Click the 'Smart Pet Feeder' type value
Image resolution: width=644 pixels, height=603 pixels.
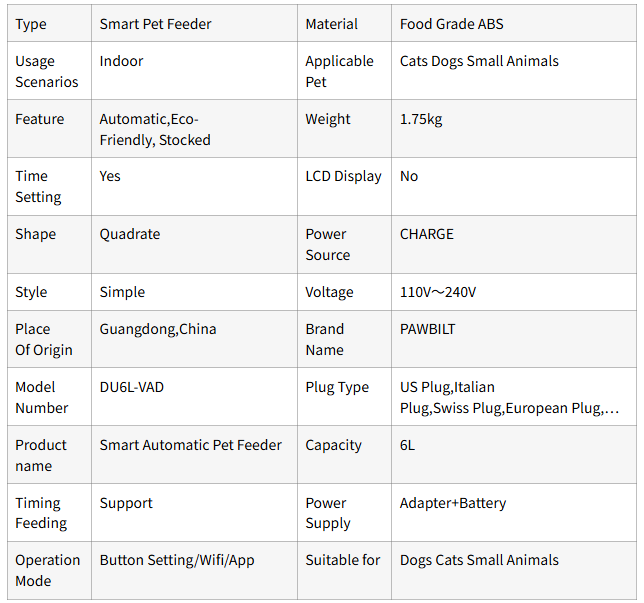(155, 24)
